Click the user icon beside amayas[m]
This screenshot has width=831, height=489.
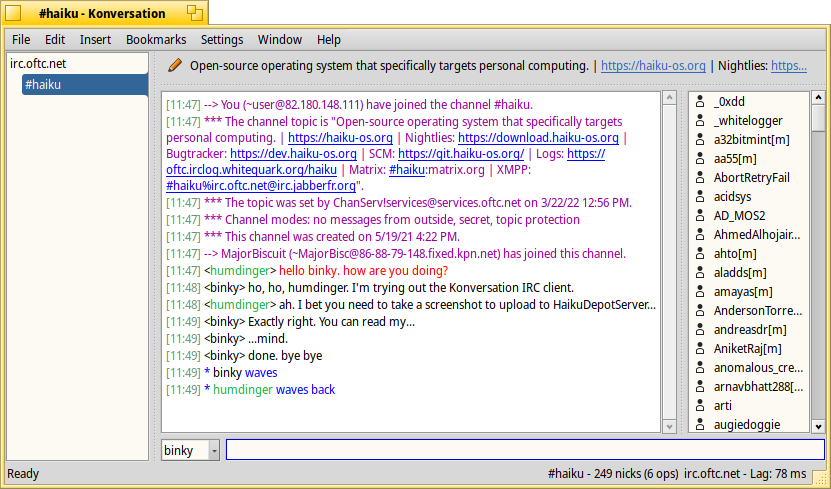tap(700, 291)
